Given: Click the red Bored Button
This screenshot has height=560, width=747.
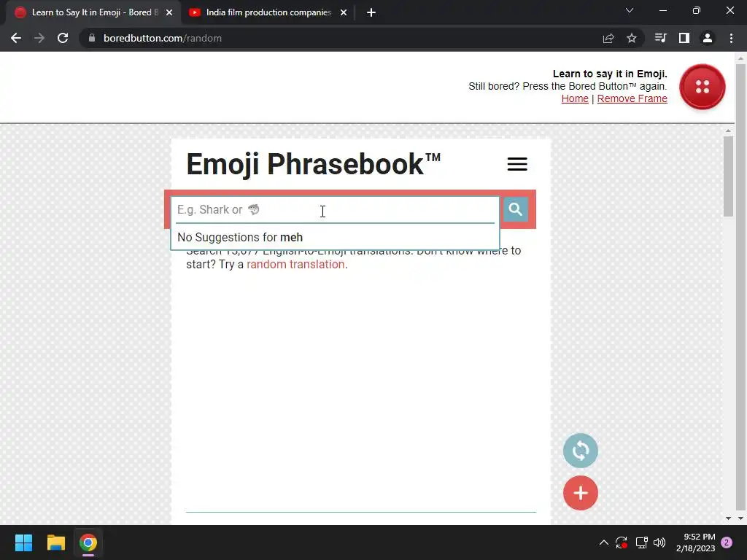Looking at the screenshot, I should tap(703, 87).
